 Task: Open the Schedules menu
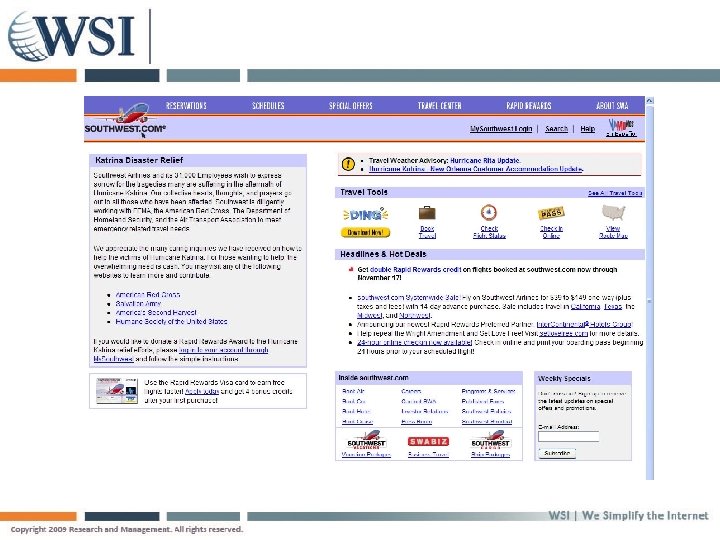(268, 106)
